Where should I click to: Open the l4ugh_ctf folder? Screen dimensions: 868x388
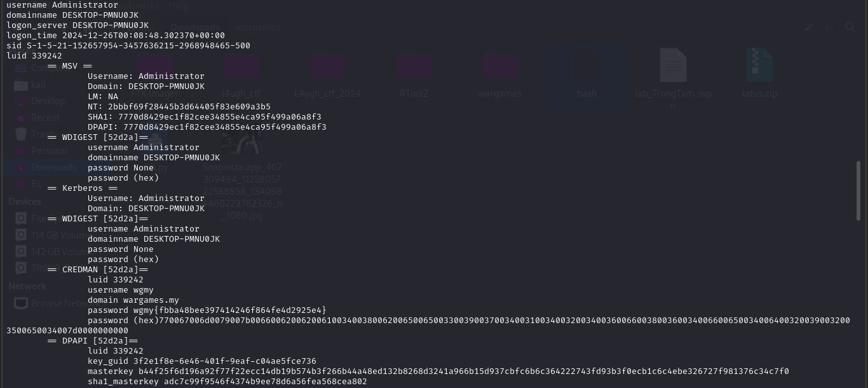(241, 67)
